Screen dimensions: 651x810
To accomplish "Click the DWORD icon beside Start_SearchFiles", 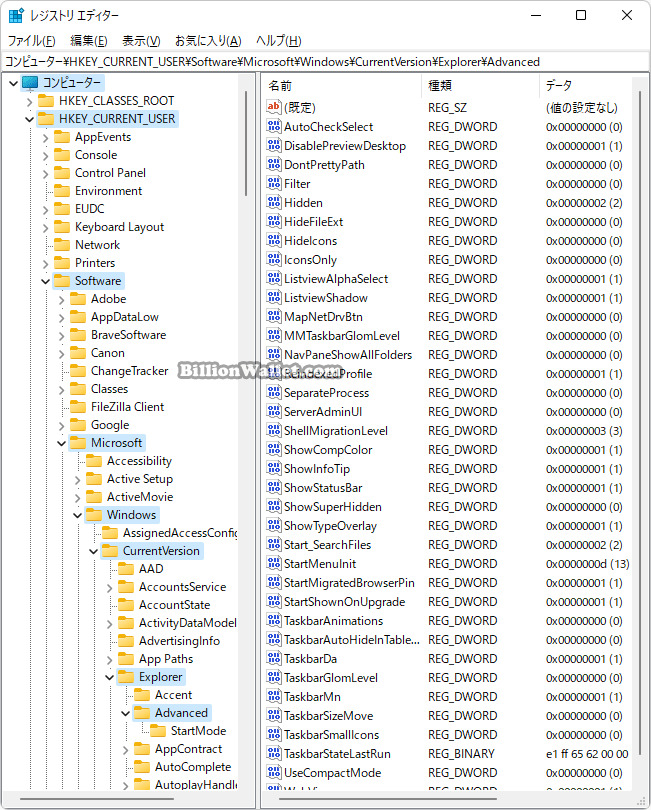I will 274,544.
